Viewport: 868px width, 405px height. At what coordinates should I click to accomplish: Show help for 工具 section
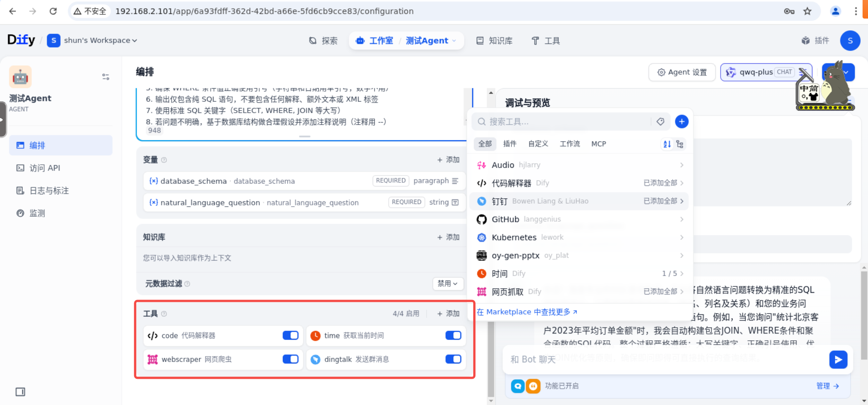point(164,314)
